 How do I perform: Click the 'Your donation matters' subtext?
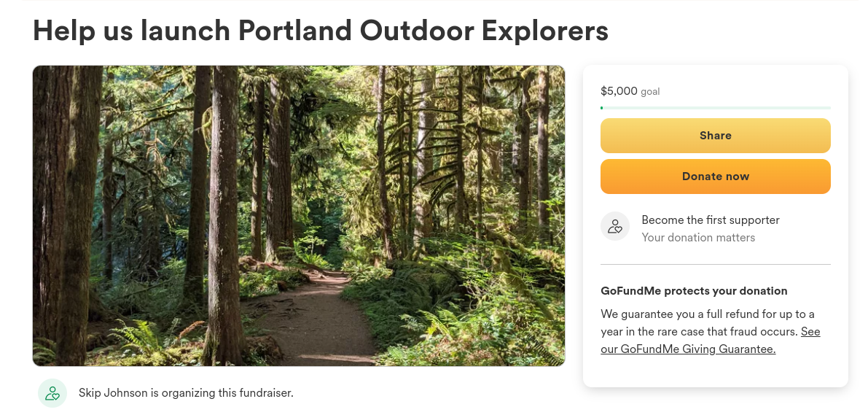[697, 238]
